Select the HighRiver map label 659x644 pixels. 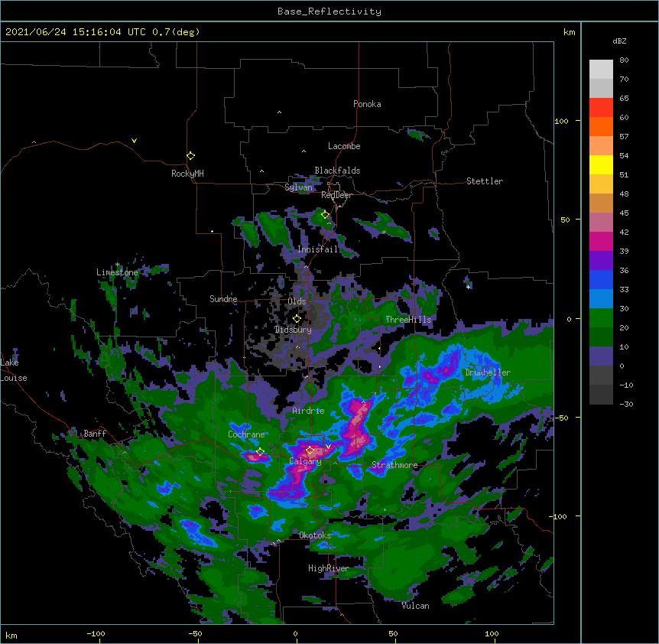coord(329,568)
